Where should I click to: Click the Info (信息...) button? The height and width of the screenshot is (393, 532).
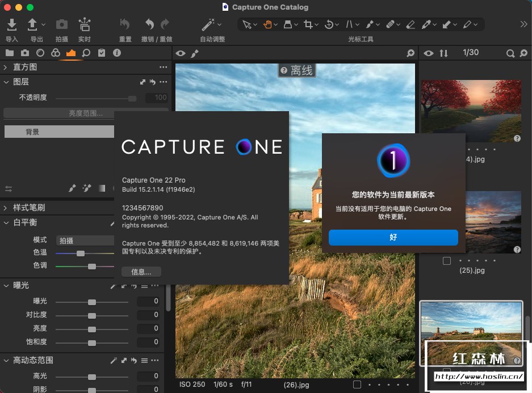coord(141,272)
